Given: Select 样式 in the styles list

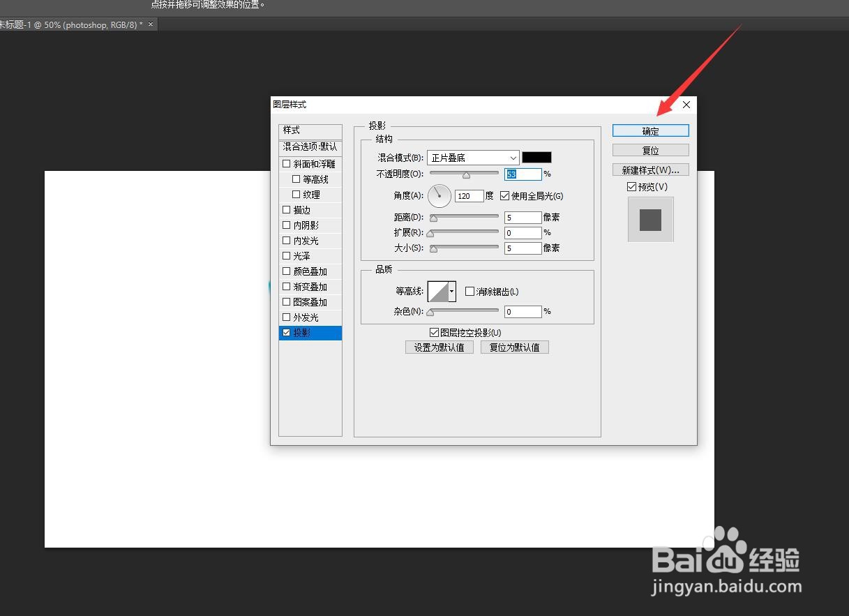Looking at the screenshot, I should pos(310,130).
